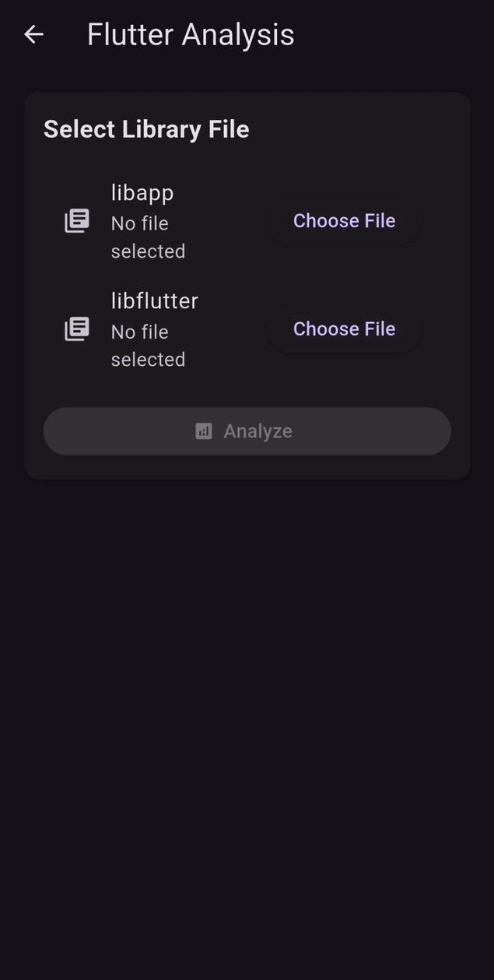Click the libflutter label
Screen dimensions: 494x980
[x=155, y=300]
